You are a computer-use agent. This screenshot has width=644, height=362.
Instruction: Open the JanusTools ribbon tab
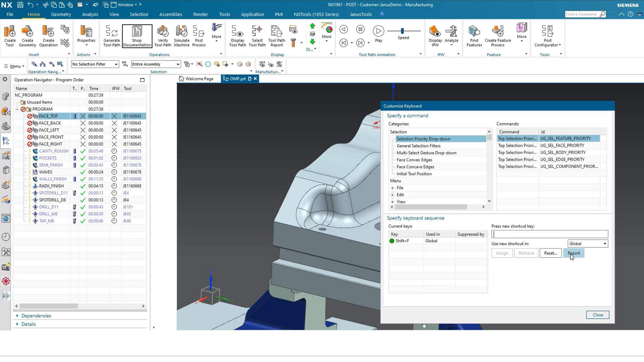click(360, 14)
